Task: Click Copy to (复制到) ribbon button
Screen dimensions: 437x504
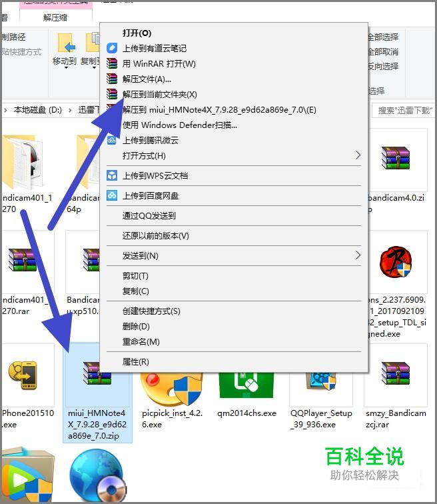Action: [x=90, y=50]
